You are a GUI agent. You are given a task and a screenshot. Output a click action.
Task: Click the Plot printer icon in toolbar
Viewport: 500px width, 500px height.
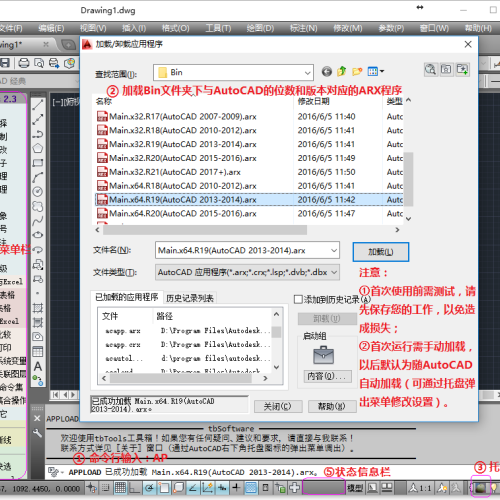(x=24, y=63)
